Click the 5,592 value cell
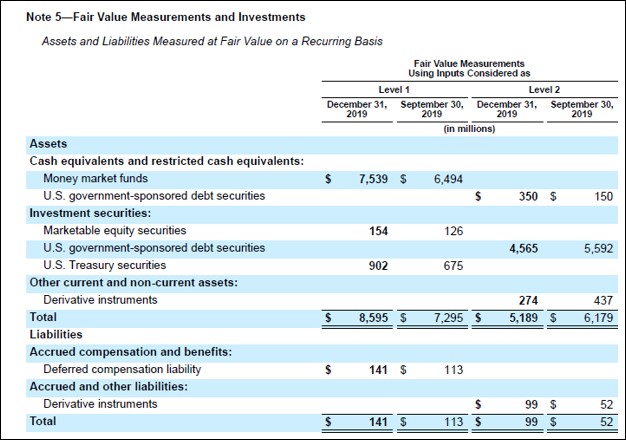 coord(596,248)
